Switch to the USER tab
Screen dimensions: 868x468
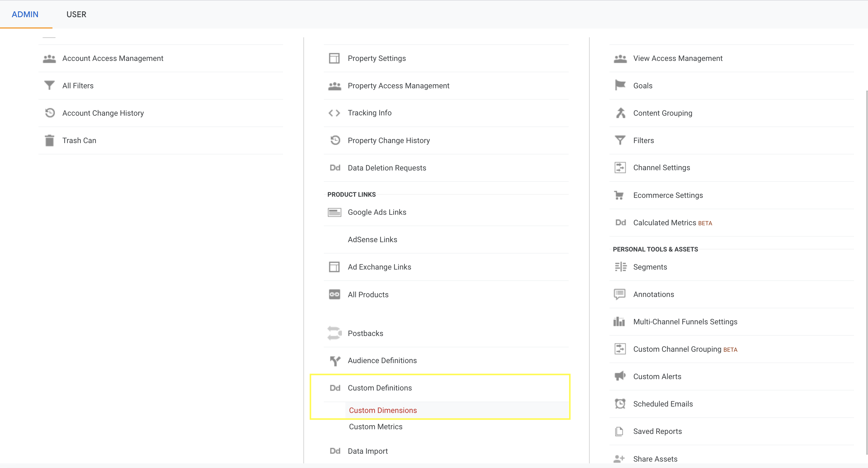tap(76, 15)
